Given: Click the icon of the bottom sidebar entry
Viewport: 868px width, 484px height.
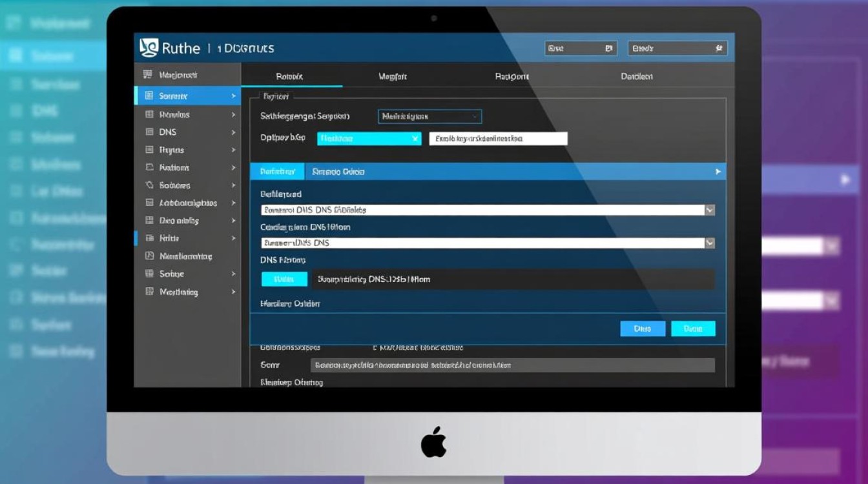Looking at the screenshot, I should (149, 292).
